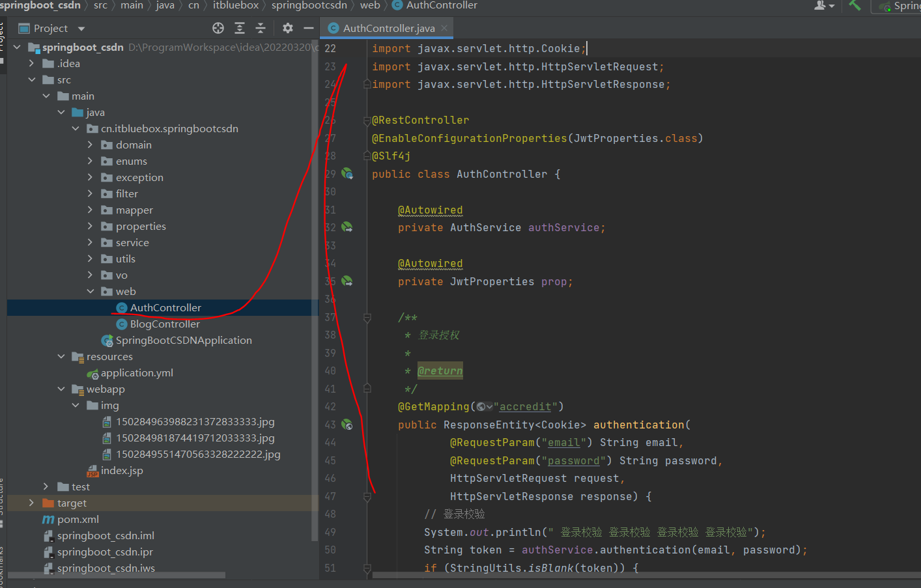921x588 pixels.
Task: Click breadcrumb item main
Action: [132, 5]
